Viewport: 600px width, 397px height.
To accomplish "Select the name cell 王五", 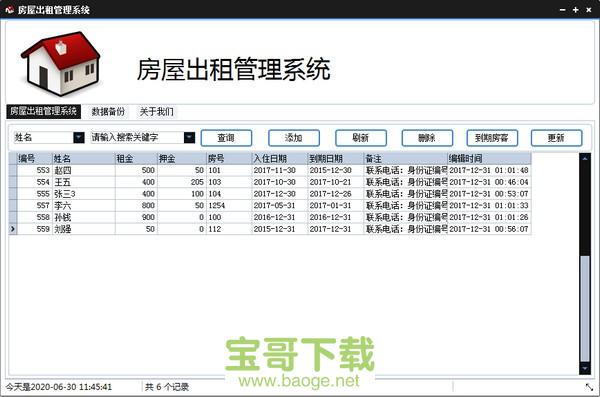I will (83, 182).
